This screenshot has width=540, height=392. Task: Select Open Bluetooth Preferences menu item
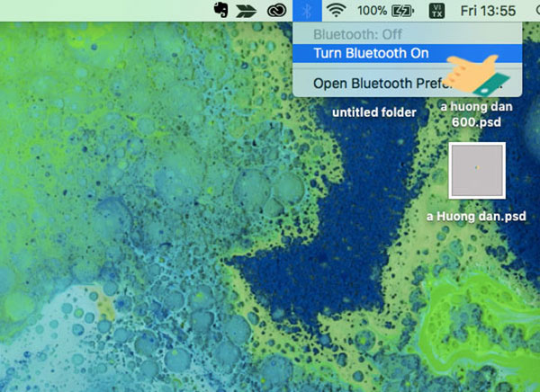408,84
